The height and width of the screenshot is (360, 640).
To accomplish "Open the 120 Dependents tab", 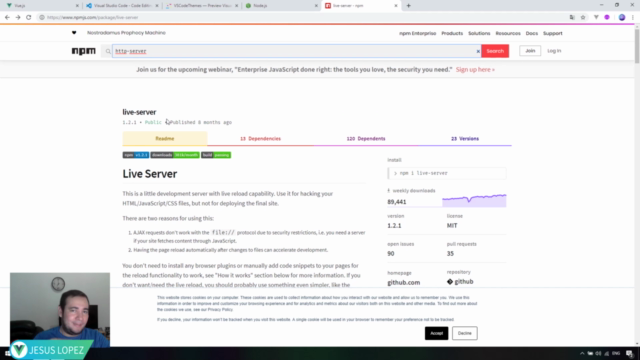I will tap(366, 139).
